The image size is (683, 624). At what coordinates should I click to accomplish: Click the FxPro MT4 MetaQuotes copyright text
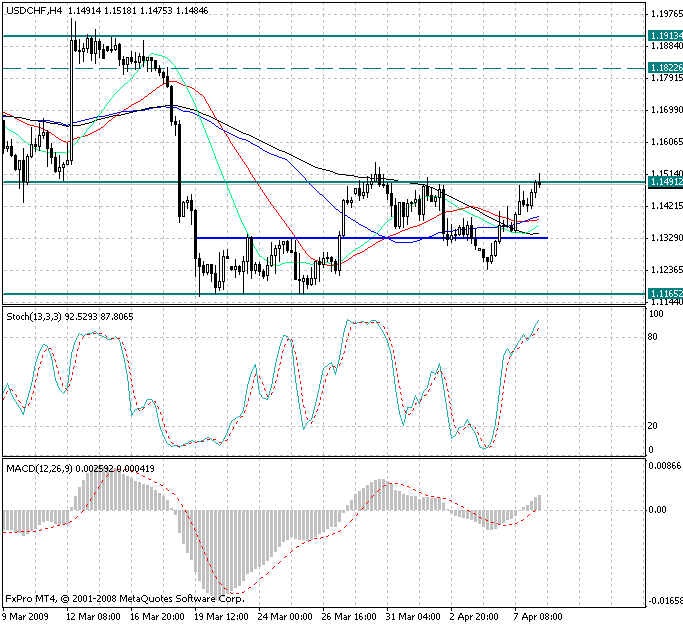coord(125,599)
